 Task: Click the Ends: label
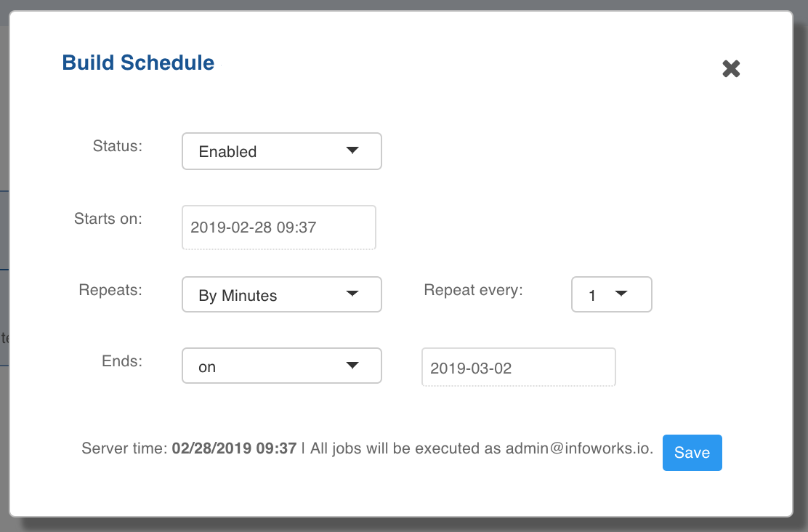coord(122,361)
